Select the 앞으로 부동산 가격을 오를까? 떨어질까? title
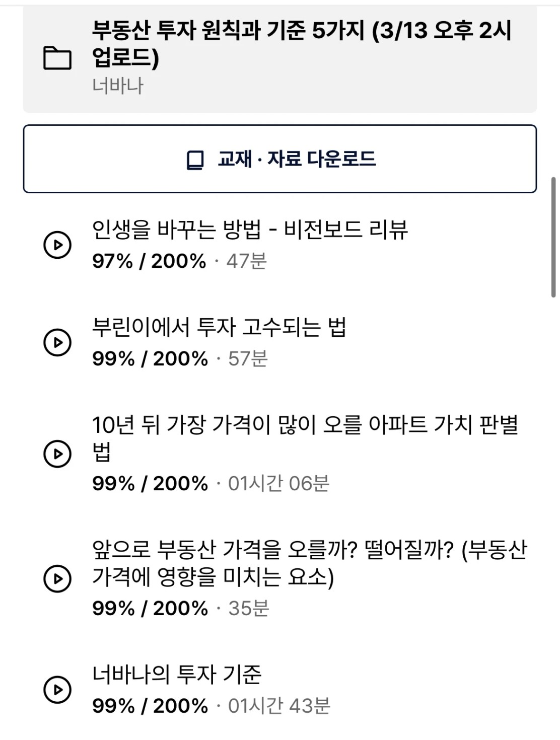The height and width of the screenshot is (740, 560). 309,563
